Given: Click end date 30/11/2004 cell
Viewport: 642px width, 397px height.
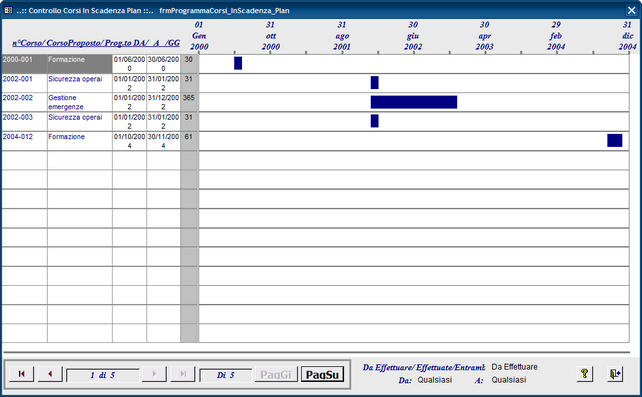Looking at the screenshot, I should [163, 141].
